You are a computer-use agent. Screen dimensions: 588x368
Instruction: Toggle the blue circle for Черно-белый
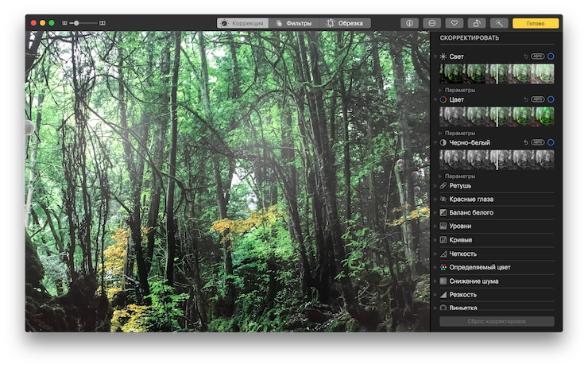coord(551,142)
